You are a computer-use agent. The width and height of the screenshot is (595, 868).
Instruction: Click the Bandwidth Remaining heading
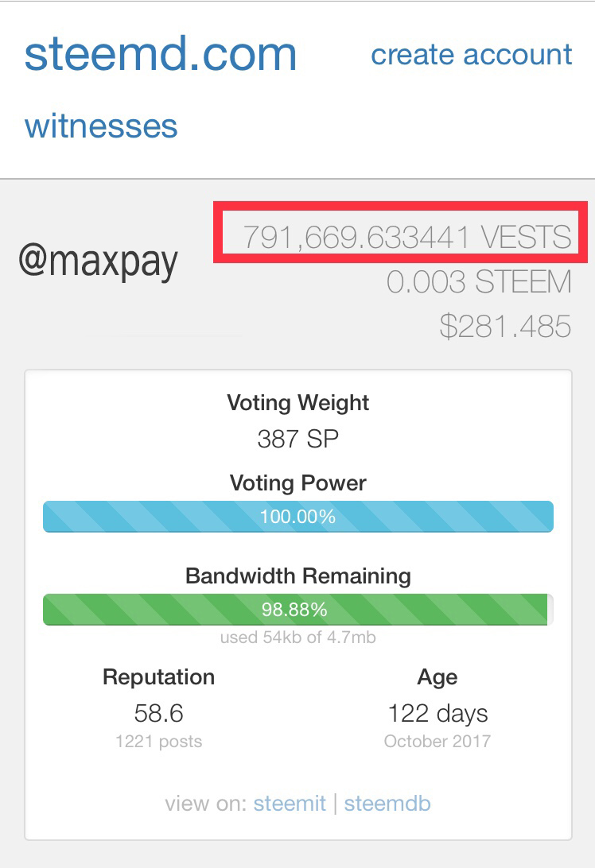pyautogui.click(x=298, y=575)
